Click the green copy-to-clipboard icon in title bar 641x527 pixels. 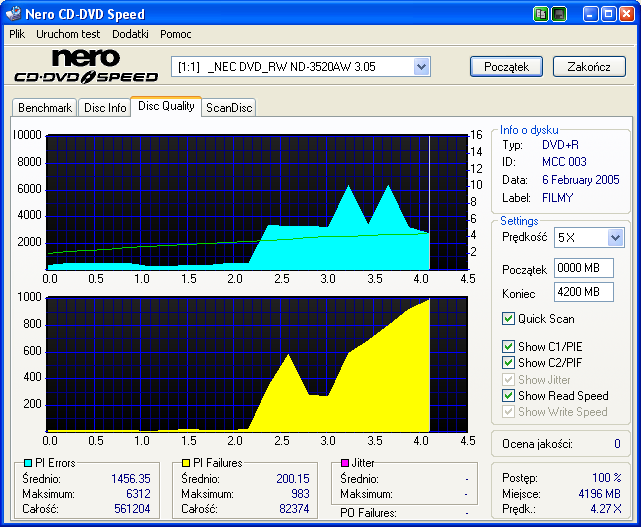pos(540,14)
